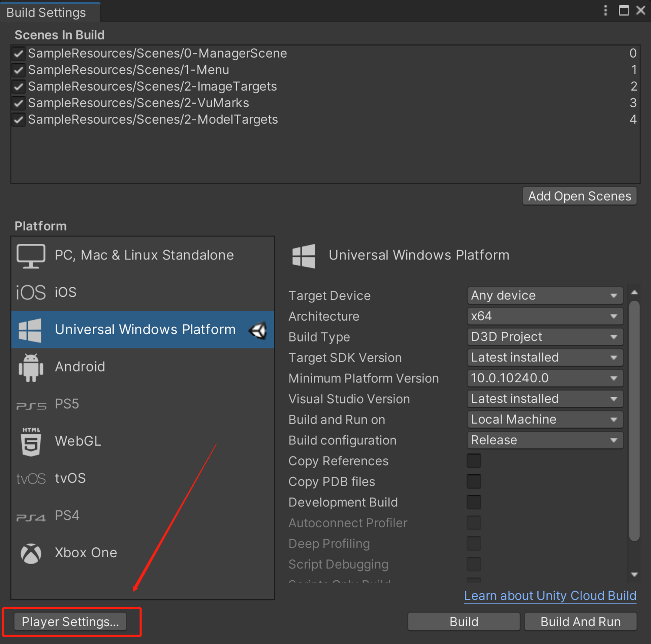Select the PS4 platform entry
Image resolution: width=651 pixels, height=644 pixels.
pyautogui.click(x=143, y=516)
